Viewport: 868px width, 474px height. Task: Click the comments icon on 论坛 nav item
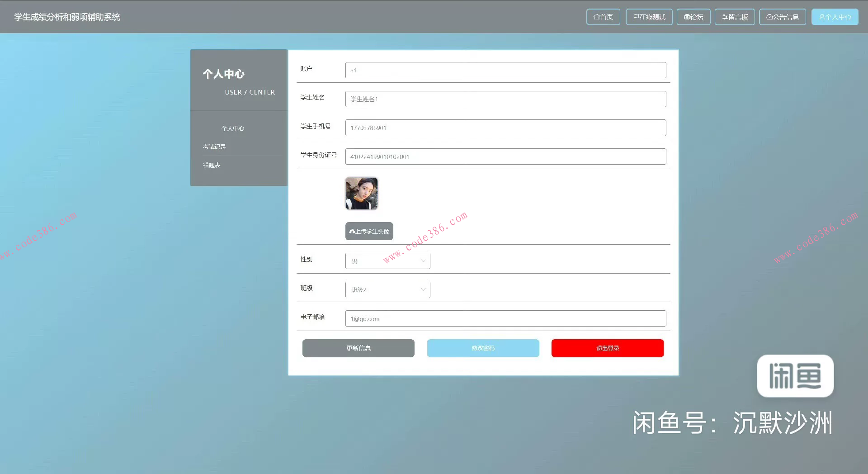[x=686, y=17]
